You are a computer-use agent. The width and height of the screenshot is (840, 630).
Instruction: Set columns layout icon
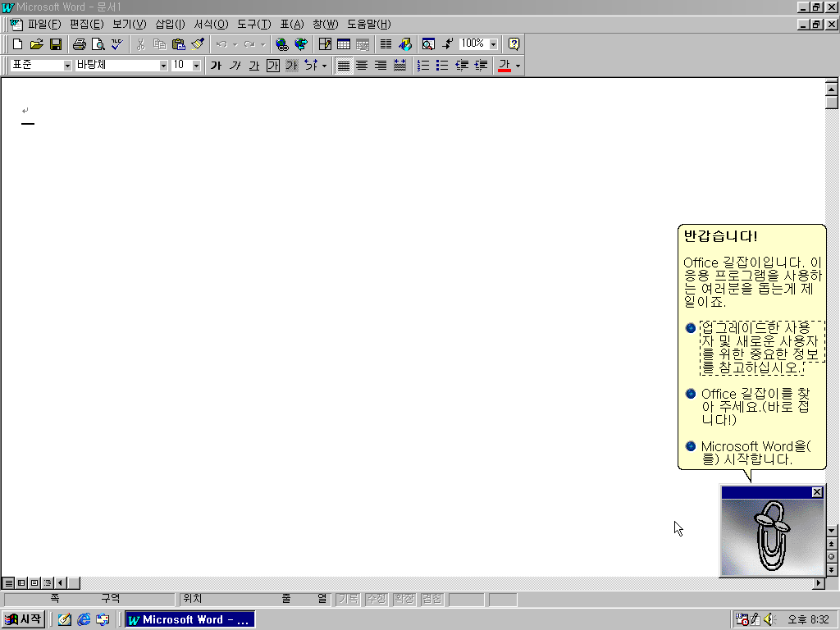click(386, 44)
